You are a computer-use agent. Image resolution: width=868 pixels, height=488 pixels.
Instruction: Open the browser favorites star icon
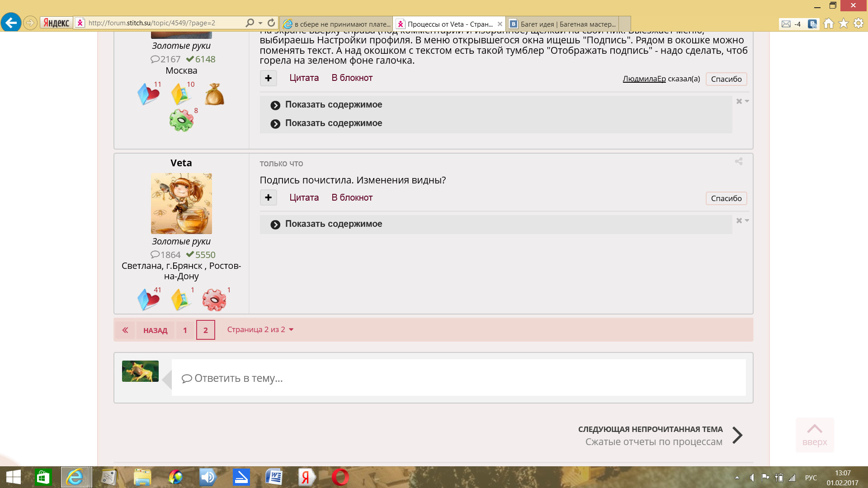coord(843,23)
